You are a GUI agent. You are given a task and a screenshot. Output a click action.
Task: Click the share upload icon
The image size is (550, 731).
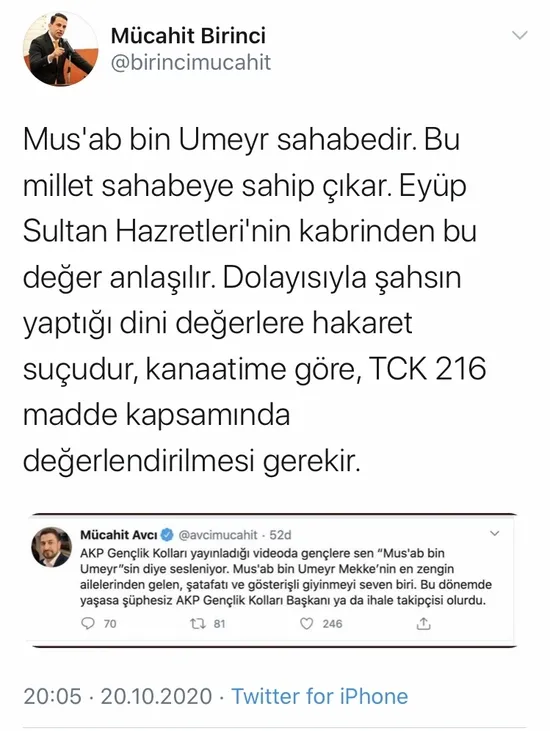pos(423,623)
